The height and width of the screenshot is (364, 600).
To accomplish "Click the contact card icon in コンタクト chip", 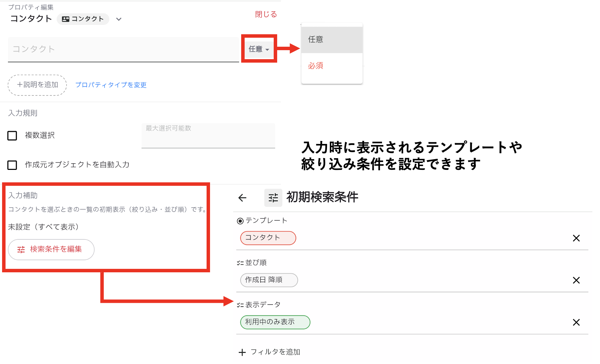I will [65, 19].
